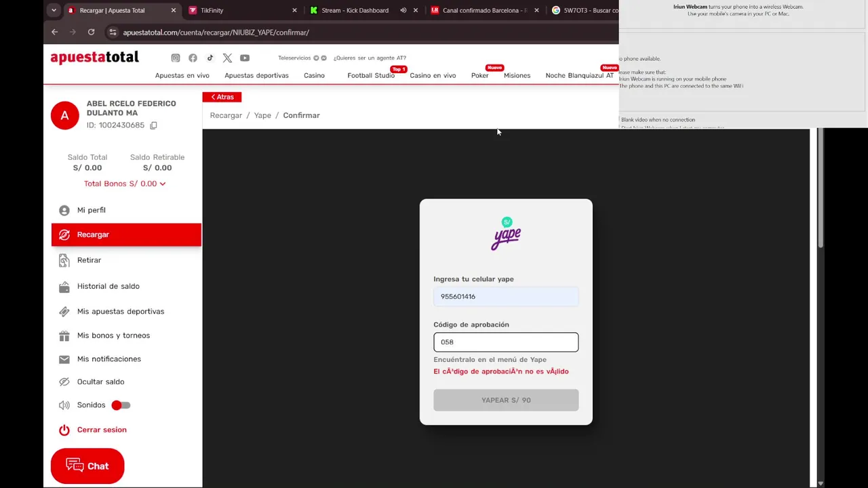Click the user avatar letter A
The image size is (868, 488).
coord(64,116)
